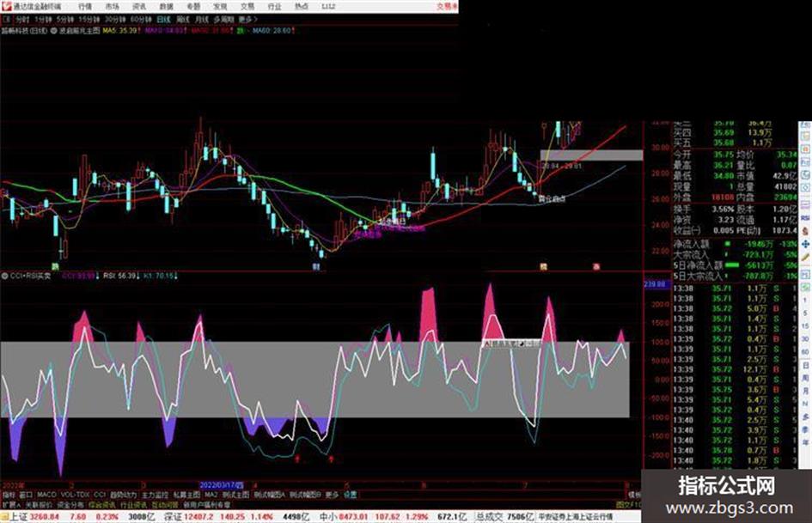Viewport: 812px width, 523px height.
Task: Open the 指标 tab in bottom bar
Action: (9, 495)
